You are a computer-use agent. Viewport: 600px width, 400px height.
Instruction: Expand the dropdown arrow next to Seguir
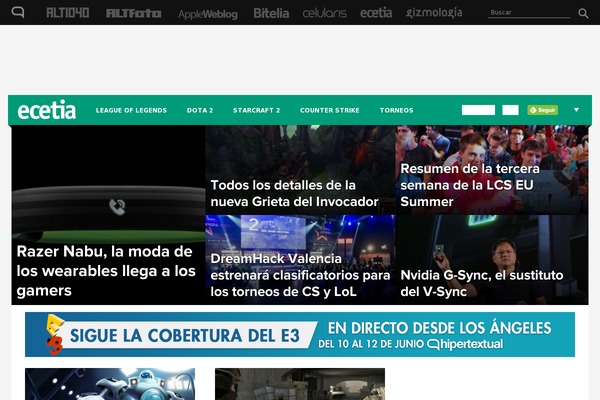click(576, 110)
